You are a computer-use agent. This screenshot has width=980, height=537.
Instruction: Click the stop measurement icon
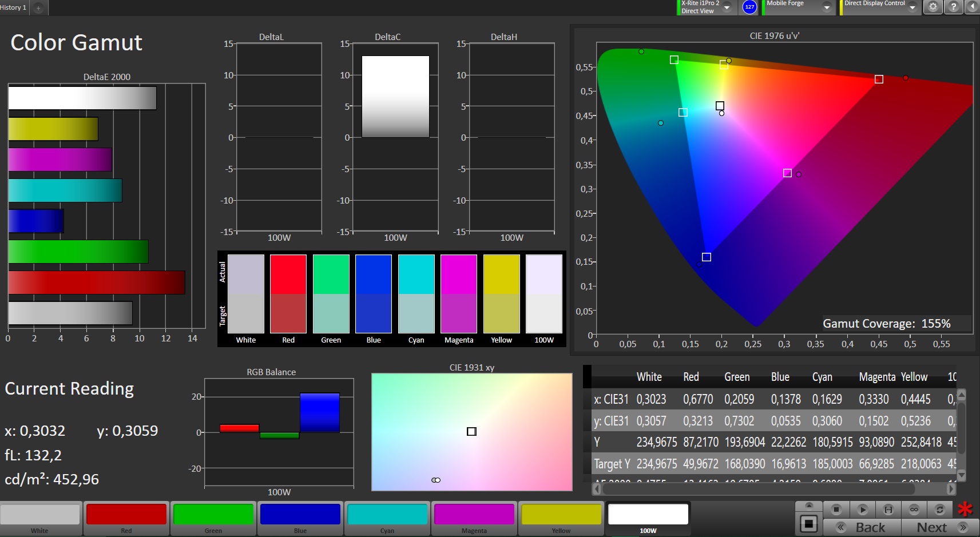836,509
